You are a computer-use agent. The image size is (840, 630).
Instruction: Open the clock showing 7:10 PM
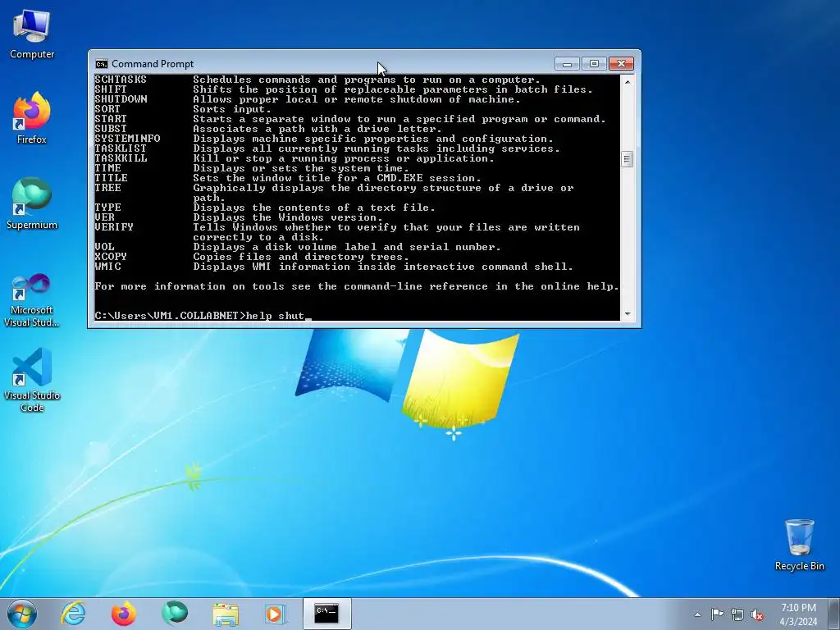798,614
